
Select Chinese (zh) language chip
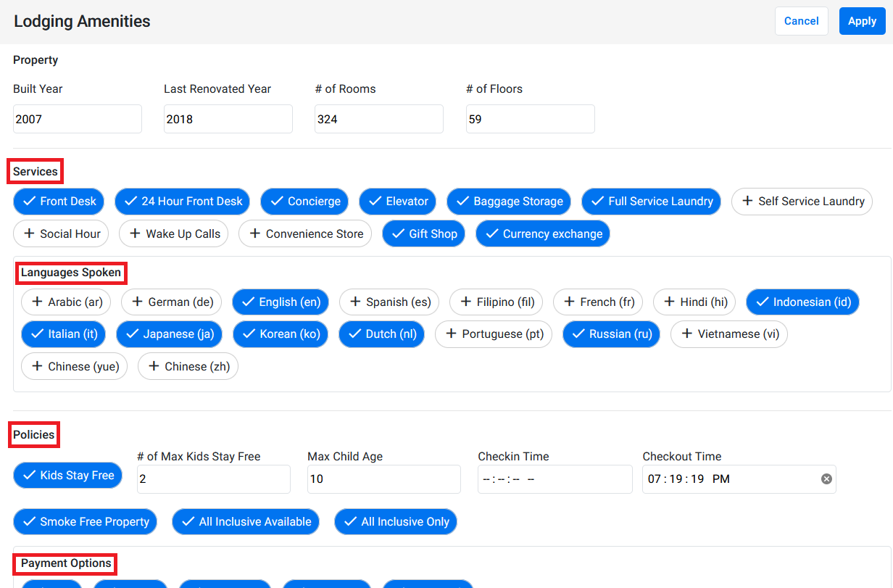[188, 366]
